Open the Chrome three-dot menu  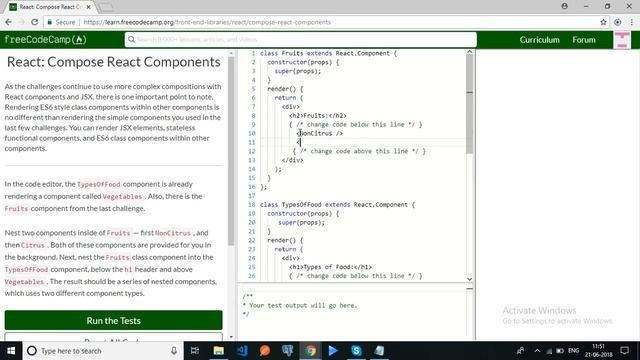click(631, 22)
